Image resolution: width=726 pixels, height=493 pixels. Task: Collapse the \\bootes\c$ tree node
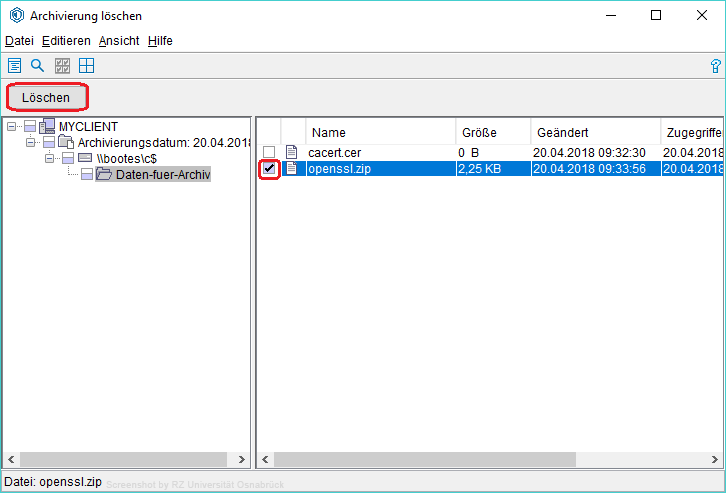(x=49, y=158)
